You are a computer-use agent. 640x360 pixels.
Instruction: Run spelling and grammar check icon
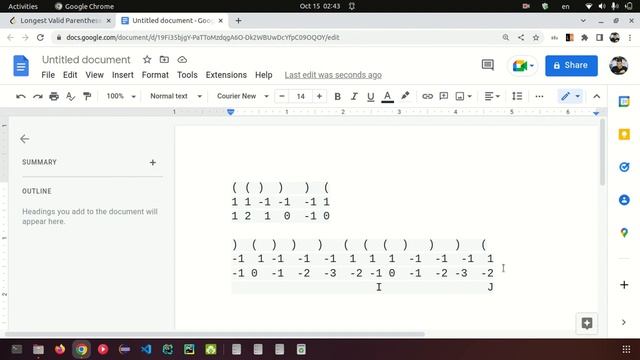click(x=71, y=96)
